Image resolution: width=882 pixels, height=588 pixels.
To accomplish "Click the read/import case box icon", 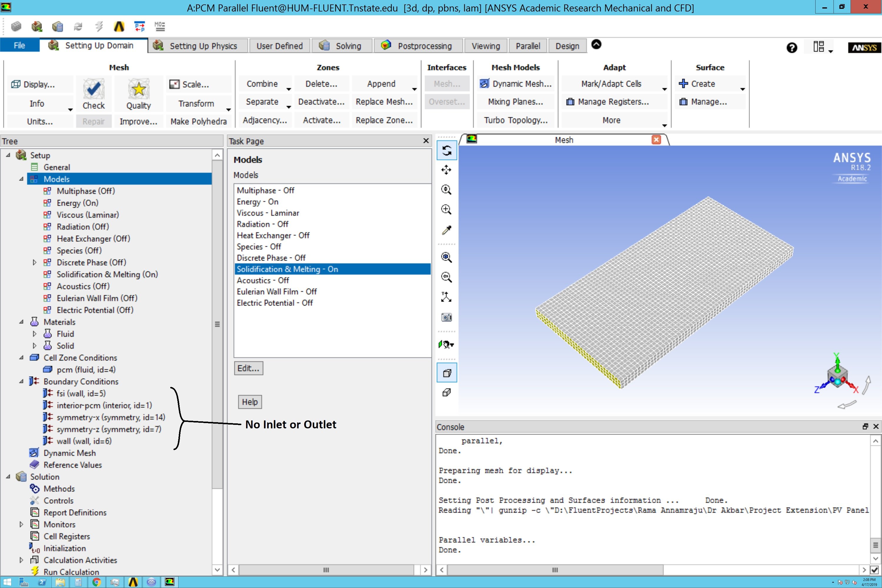I will 37,26.
